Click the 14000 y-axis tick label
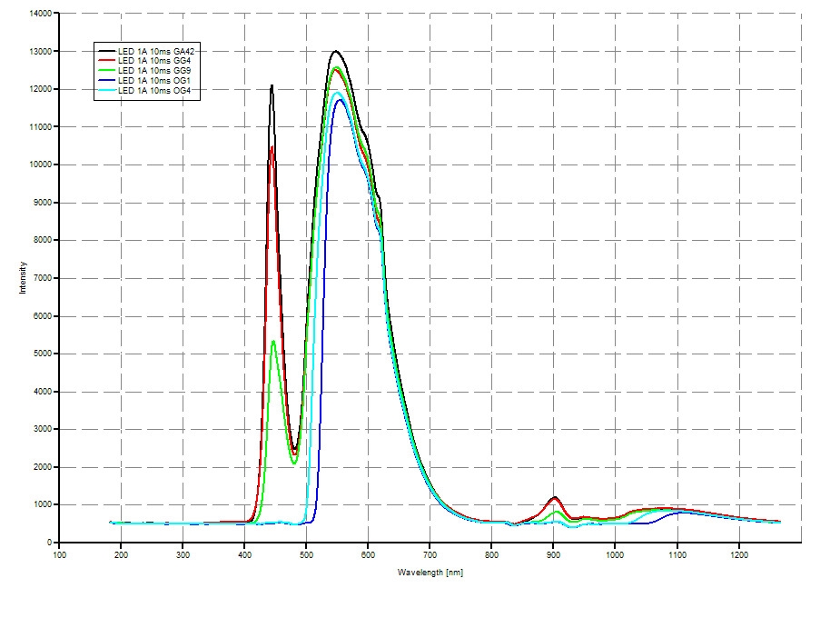The height and width of the screenshot is (618, 840). pyautogui.click(x=41, y=14)
